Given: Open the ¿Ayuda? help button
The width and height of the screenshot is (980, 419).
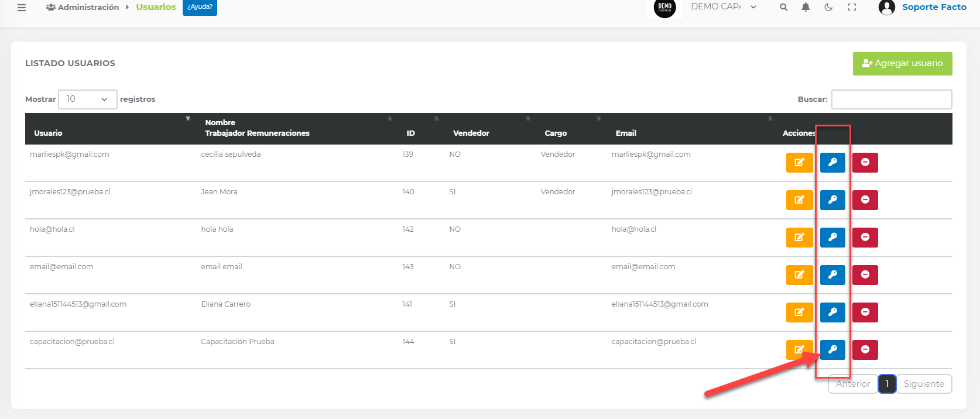Looking at the screenshot, I should 200,7.
